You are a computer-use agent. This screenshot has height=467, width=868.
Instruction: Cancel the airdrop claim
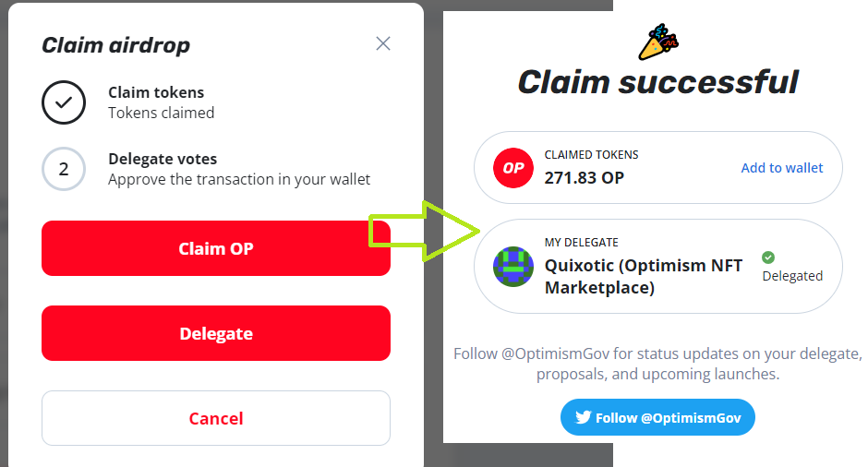216,418
